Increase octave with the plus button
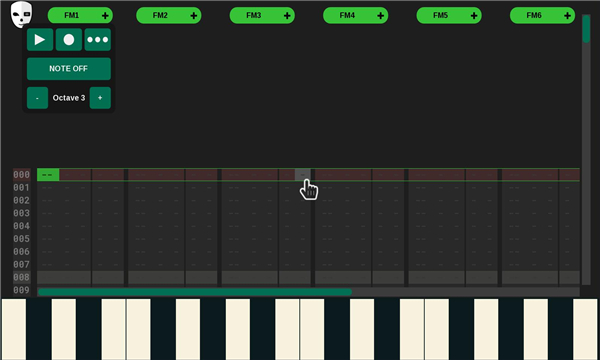 pos(100,98)
